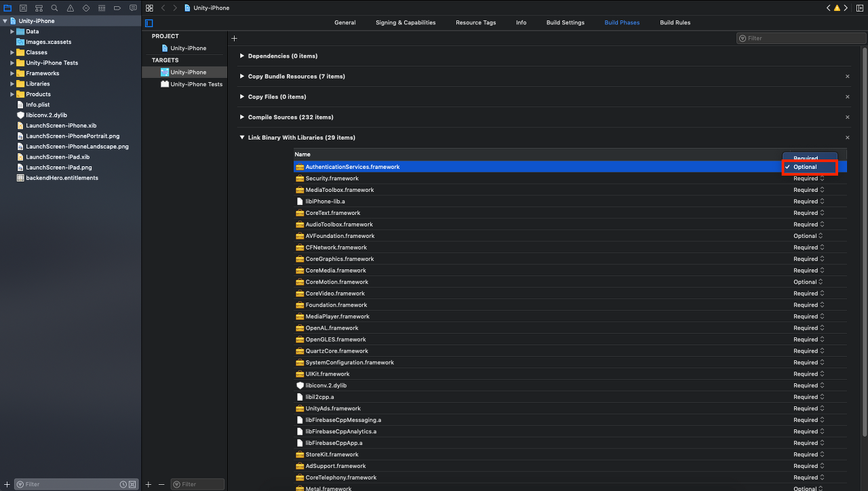The height and width of the screenshot is (491, 868).
Task: Jump to the previous issue arrow
Action: [828, 8]
